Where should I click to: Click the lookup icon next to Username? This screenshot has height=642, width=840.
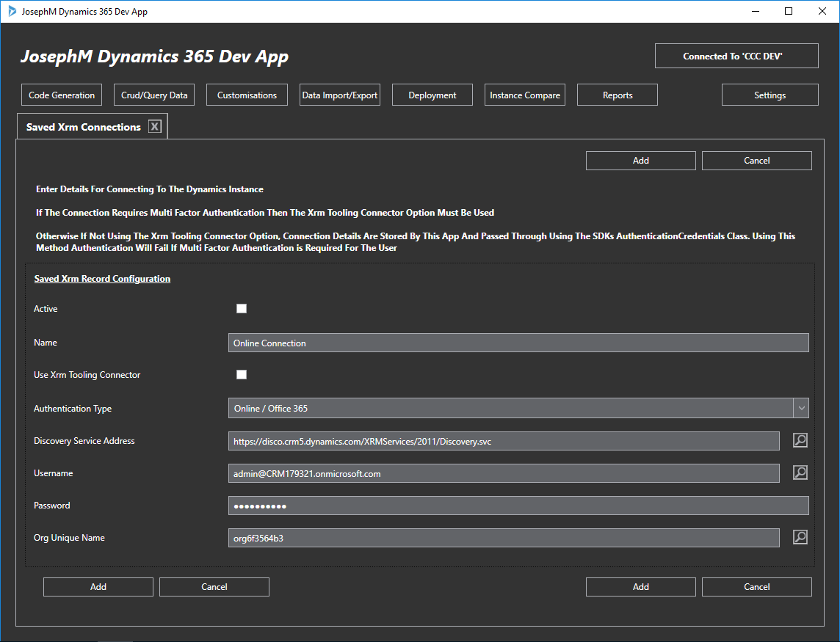click(800, 473)
